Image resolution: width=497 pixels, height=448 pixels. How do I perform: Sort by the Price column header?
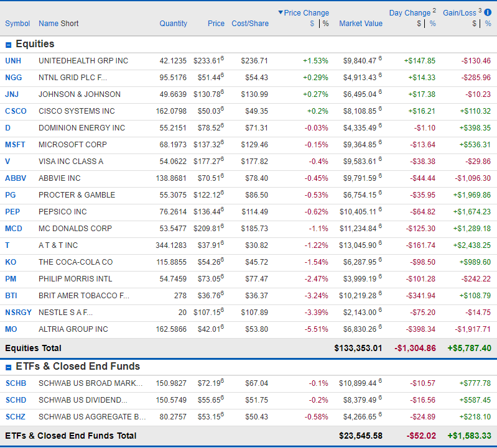click(x=216, y=24)
